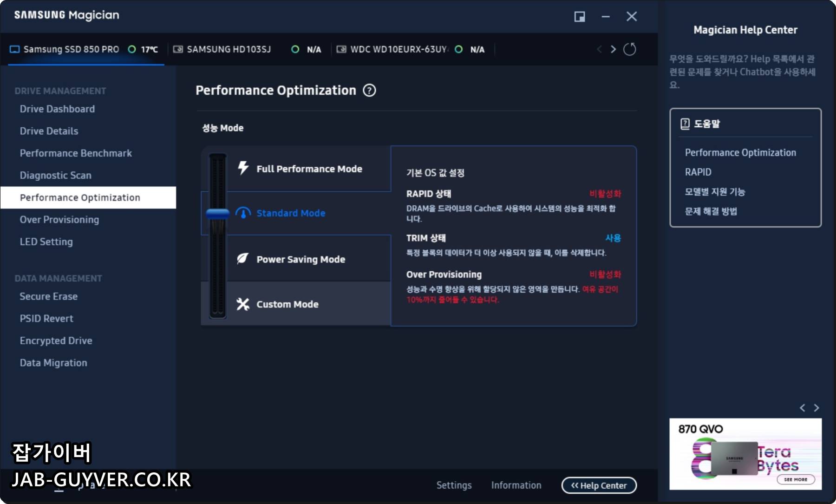836x504 pixels.
Task: Show next ad banner with right chevron
Action: coord(816,408)
